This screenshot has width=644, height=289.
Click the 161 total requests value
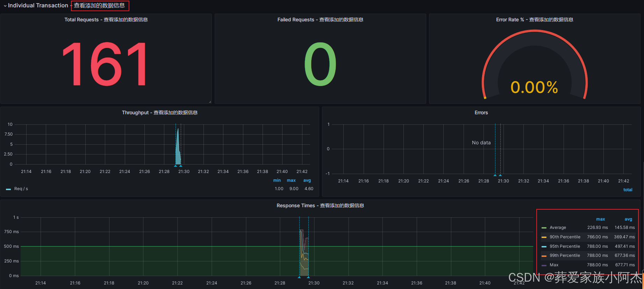click(x=105, y=64)
